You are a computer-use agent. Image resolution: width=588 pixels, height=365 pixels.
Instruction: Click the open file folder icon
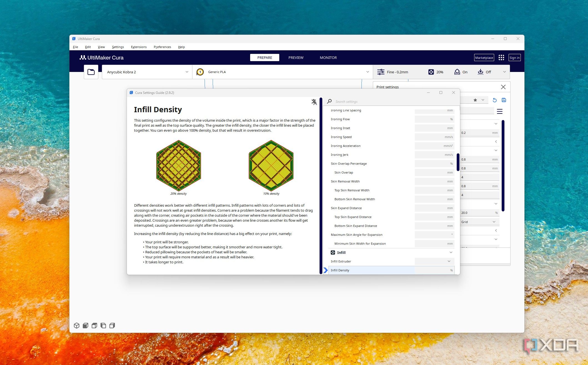pyautogui.click(x=91, y=72)
